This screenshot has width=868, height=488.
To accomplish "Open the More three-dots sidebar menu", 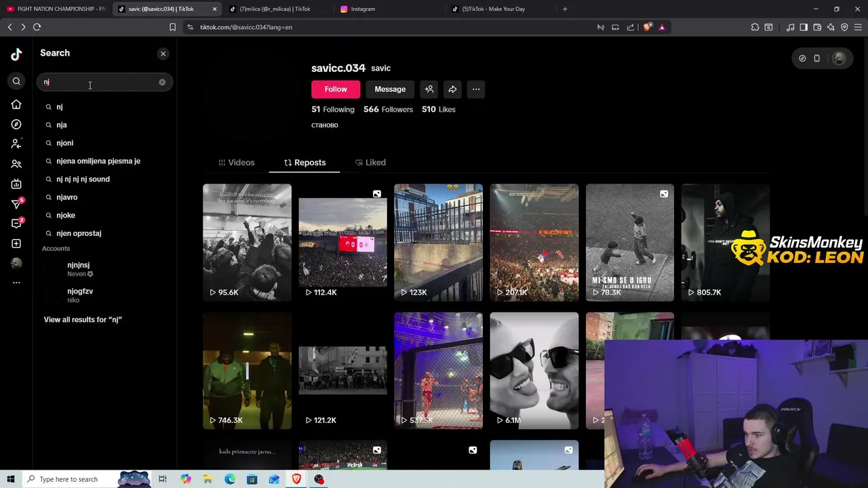I will point(16,283).
